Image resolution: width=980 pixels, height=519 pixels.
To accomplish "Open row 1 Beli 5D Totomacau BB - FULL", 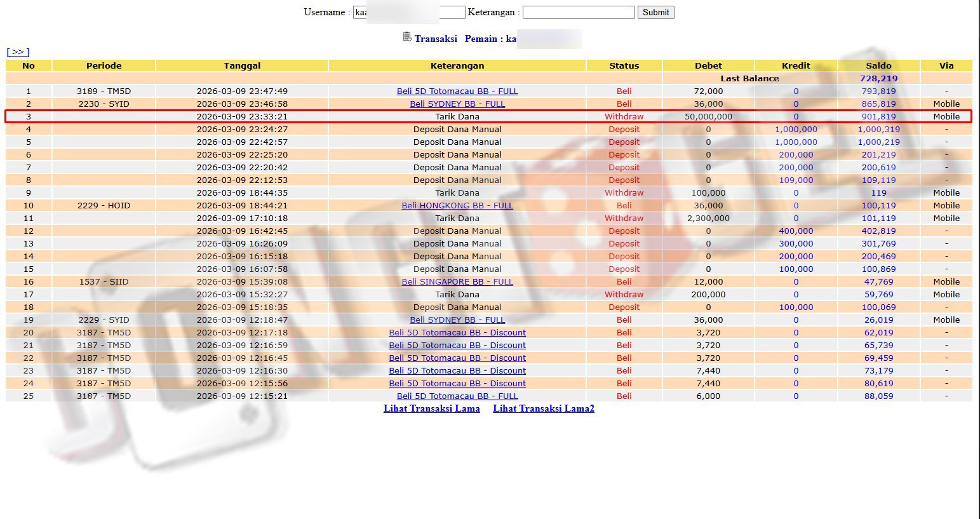I will coord(457,91).
